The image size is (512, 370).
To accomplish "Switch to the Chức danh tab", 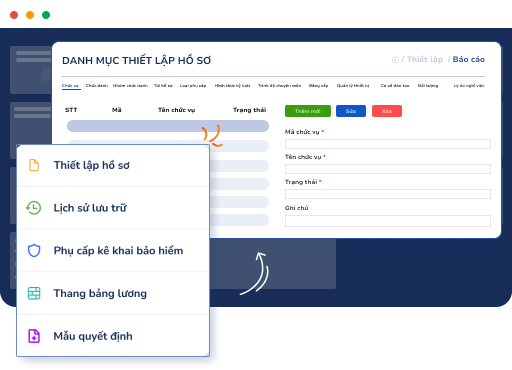I will pyautogui.click(x=97, y=86).
